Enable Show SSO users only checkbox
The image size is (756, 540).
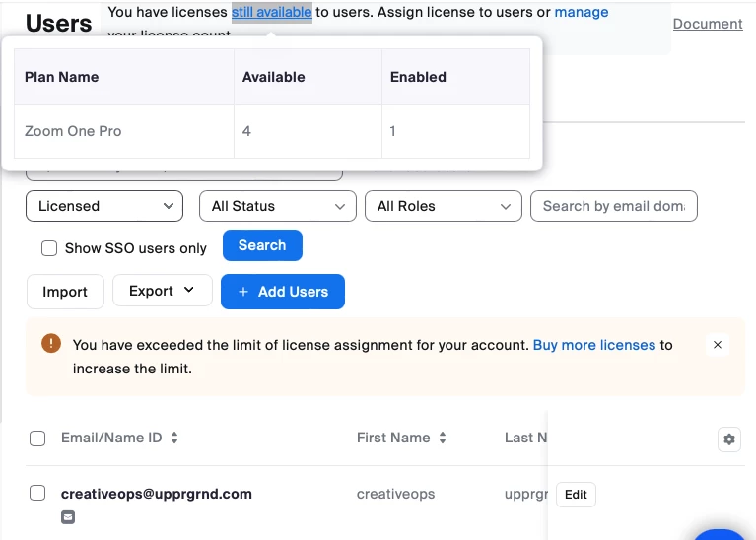(49, 248)
